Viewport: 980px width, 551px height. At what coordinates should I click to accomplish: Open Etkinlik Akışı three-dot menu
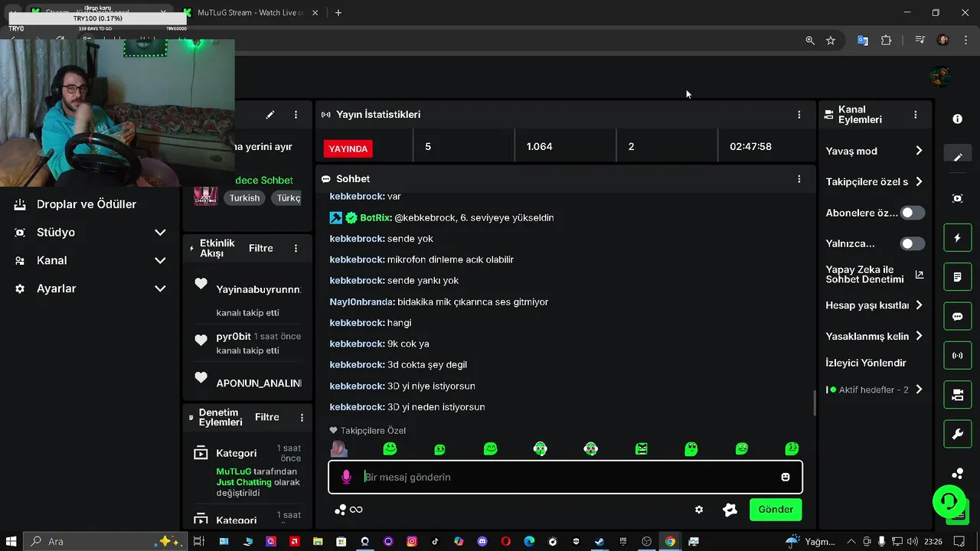296,248
